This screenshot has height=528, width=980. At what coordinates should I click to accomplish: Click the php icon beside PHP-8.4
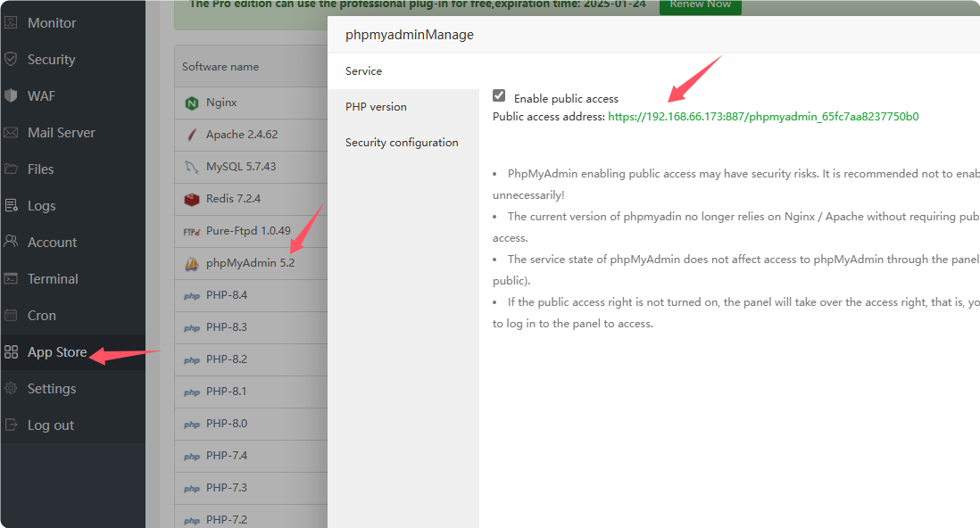(x=192, y=296)
